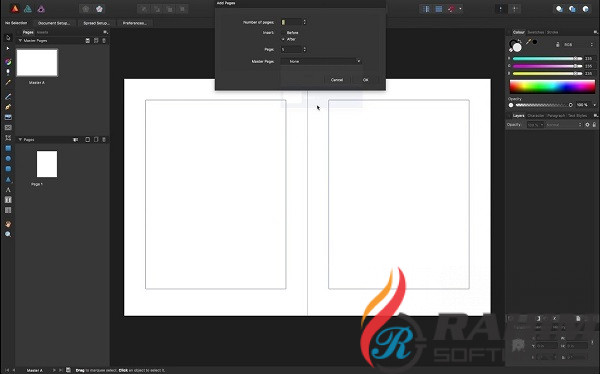Switch to Affinity Designer persona icon

coord(28,8)
